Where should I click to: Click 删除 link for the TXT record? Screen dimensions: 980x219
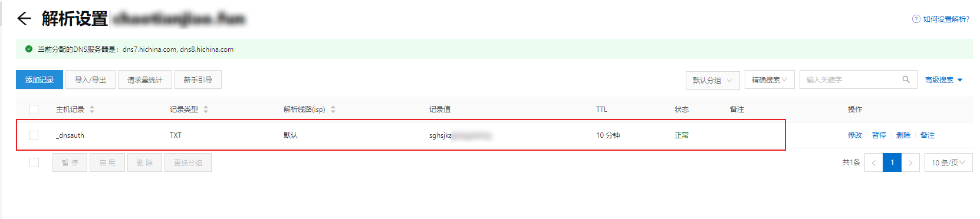(x=903, y=135)
